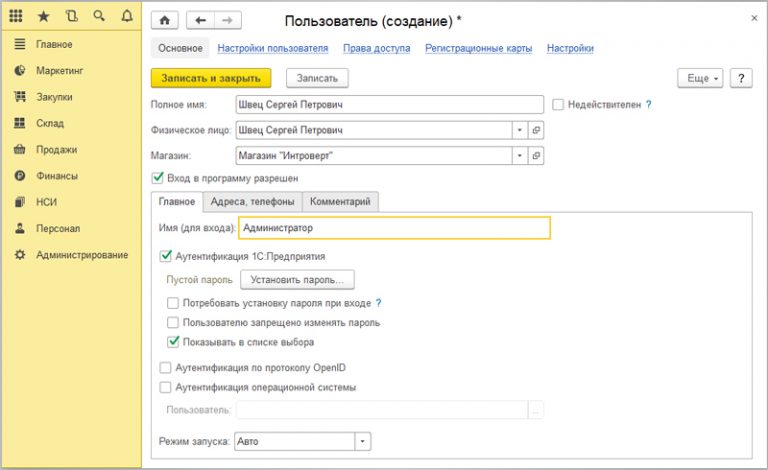Open the Склад section
Screen dimensions: 768x470
pos(50,123)
